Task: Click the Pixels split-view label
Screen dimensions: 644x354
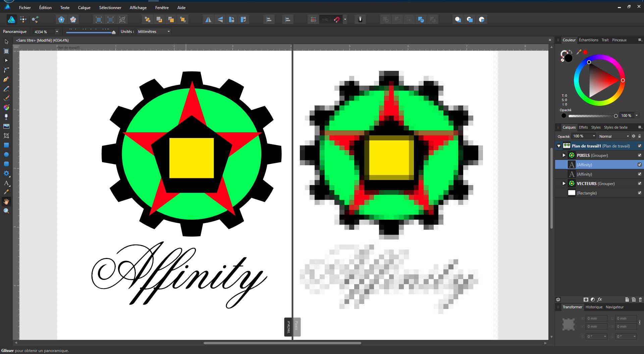Action: tap(297, 327)
